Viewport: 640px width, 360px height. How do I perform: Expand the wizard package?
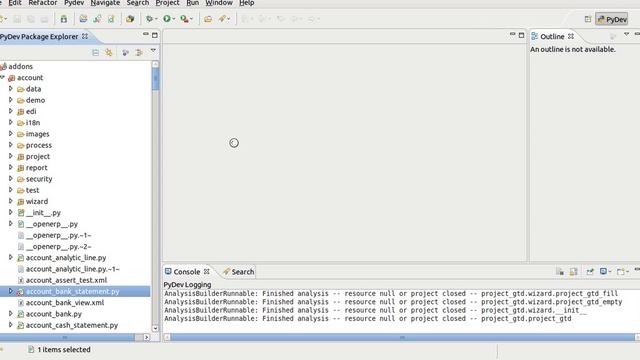point(11,201)
